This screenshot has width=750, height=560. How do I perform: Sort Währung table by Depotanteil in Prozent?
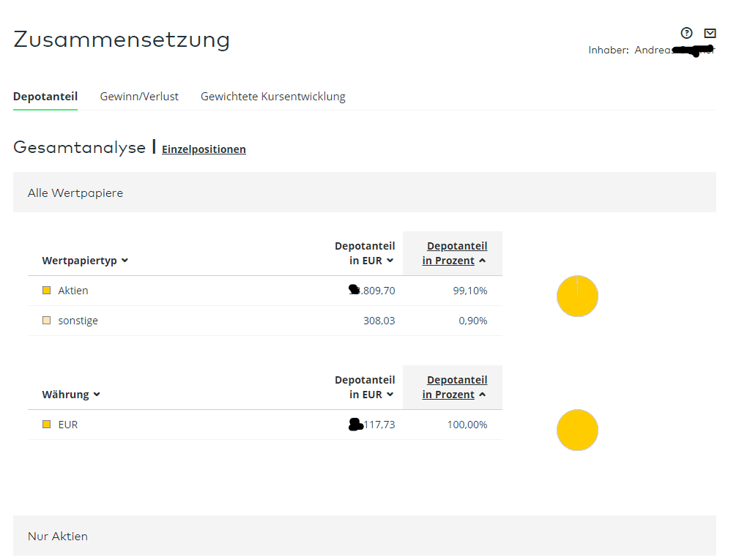click(454, 387)
